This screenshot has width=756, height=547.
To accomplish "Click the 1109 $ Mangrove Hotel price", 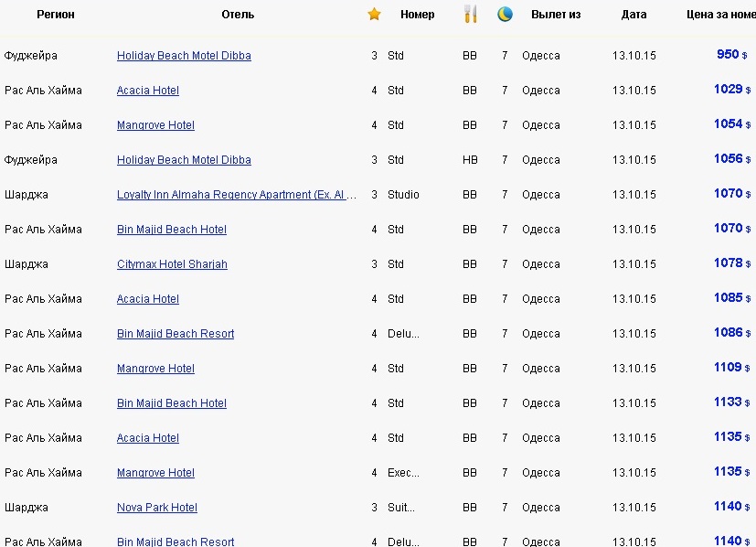I will 732,367.
